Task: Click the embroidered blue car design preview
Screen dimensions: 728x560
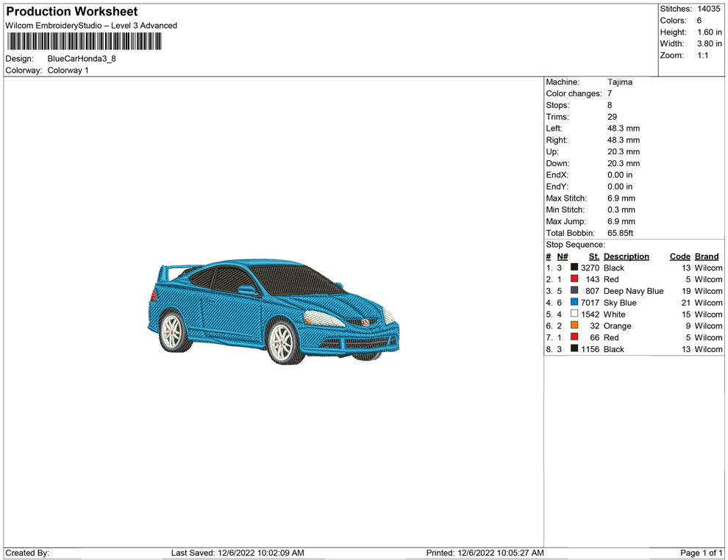Action: 273,312
